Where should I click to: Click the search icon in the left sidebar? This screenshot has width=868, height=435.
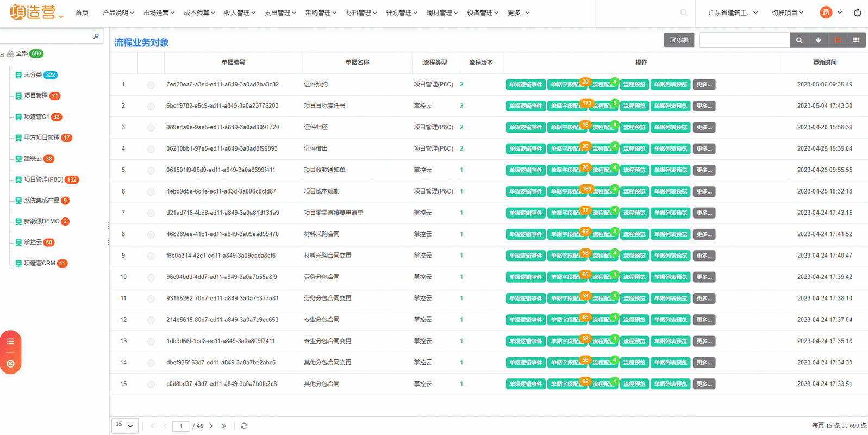(96, 36)
